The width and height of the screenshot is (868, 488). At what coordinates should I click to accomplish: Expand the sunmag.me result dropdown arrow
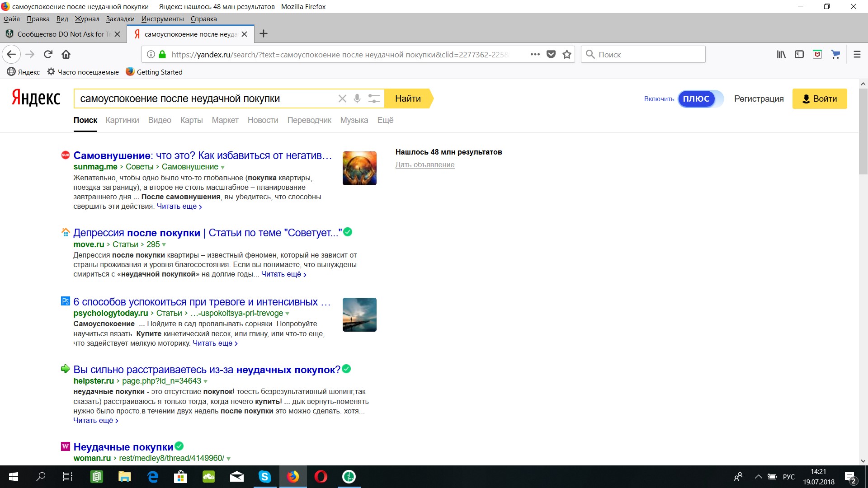click(x=222, y=168)
